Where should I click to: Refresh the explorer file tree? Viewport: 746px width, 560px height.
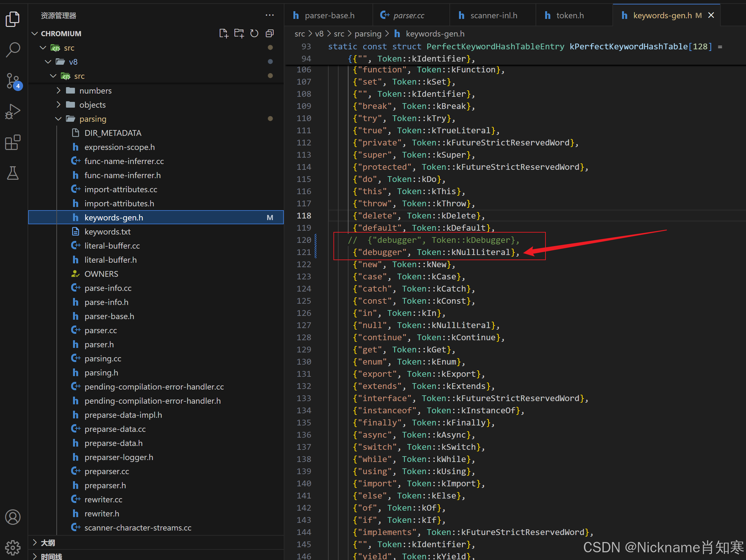pos(254,33)
